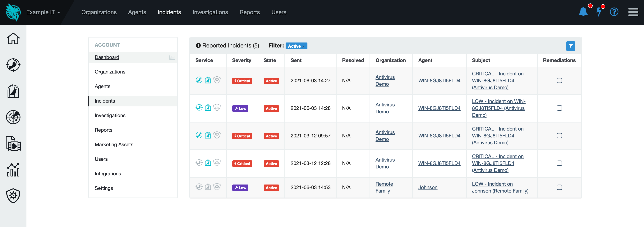
Task: Click the lightning bolt alerts icon
Action: (599, 12)
